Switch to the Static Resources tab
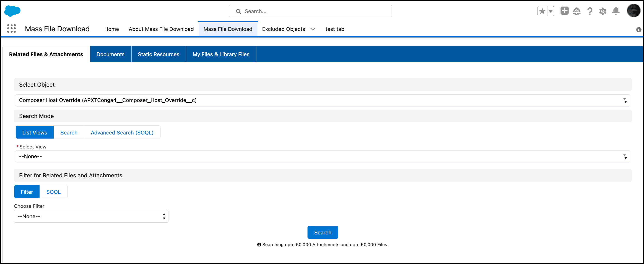Image resolution: width=644 pixels, height=264 pixels. tap(158, 54)
